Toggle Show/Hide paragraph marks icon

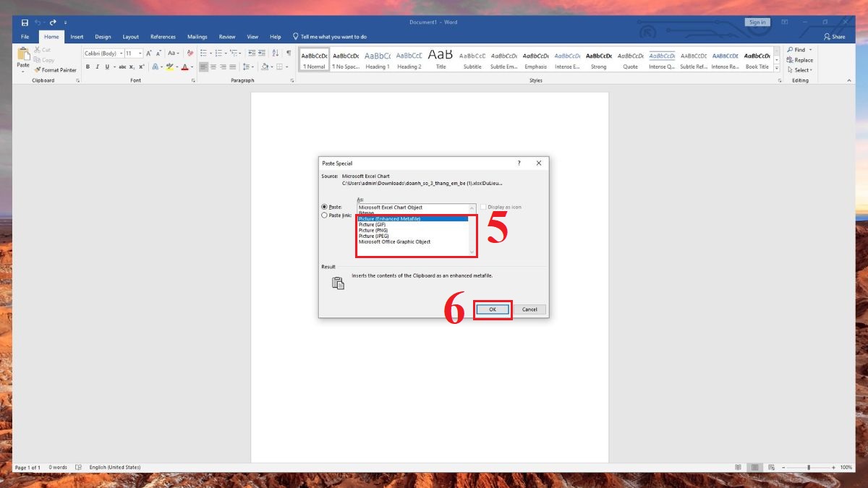(x=289, y=53)
